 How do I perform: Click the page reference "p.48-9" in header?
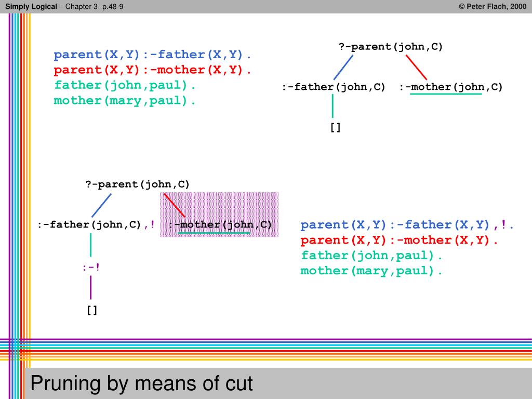(113, 6)
